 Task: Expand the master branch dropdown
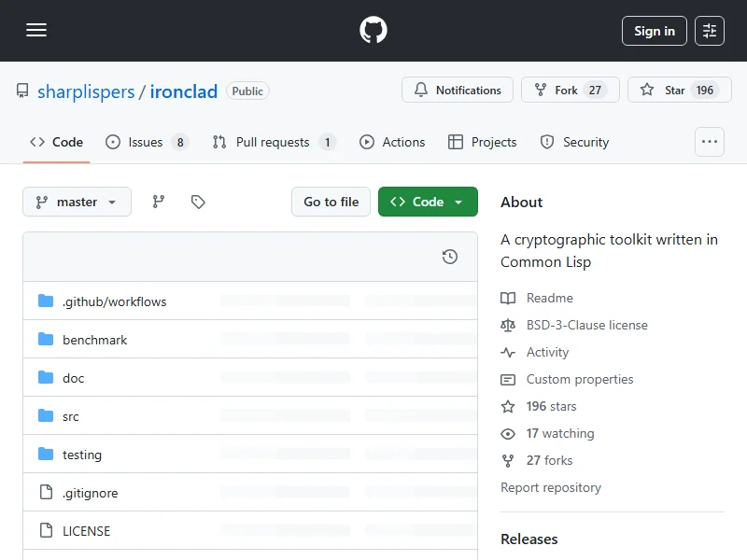tap(77, 202)
